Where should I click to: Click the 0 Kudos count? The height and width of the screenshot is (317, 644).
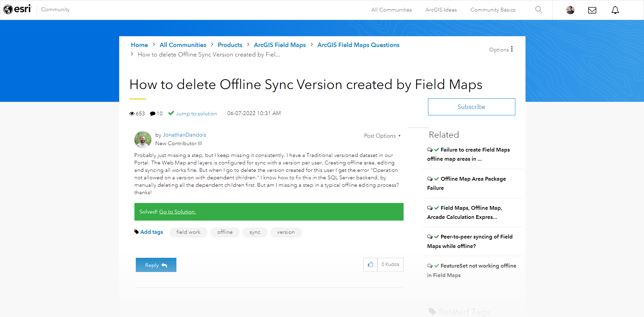click(x=390, y=265)
